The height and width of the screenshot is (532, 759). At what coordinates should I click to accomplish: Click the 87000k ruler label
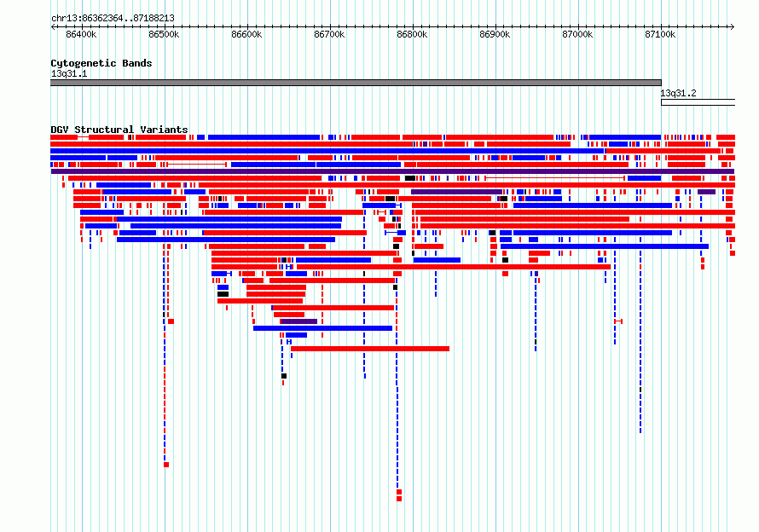click(x=578, y=34)
